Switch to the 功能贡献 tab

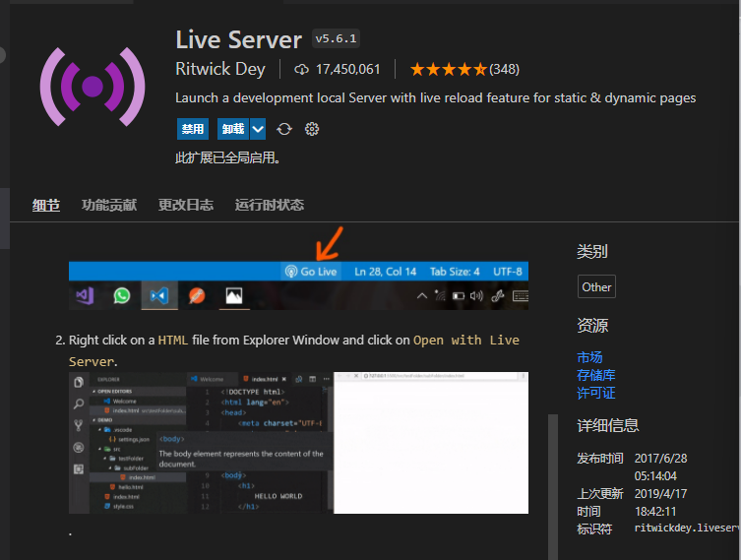109,205
